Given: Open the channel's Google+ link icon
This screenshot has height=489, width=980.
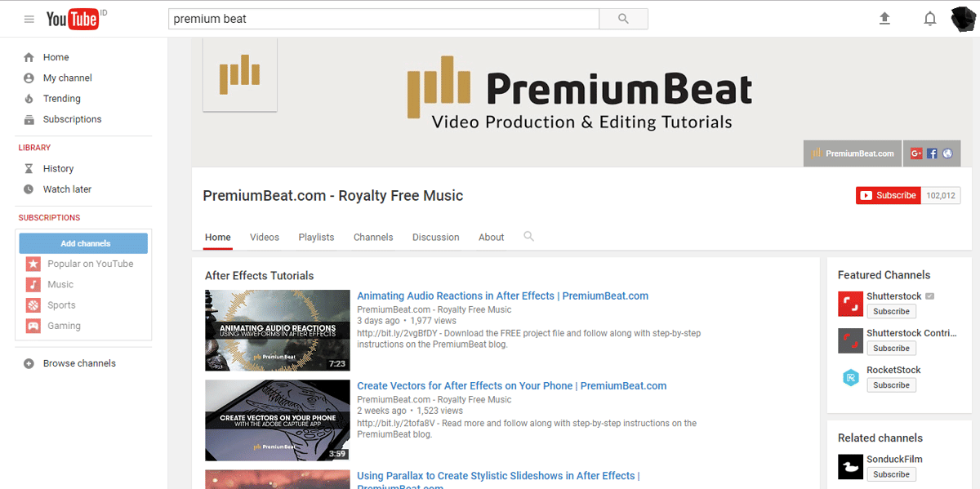Looking at the screenshot, I should coord(916,153).
